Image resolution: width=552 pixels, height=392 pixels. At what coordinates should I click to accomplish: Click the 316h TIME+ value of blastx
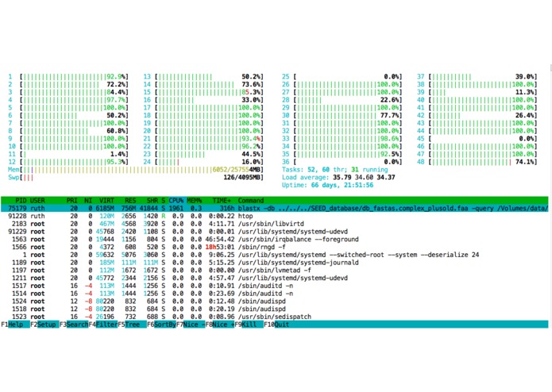227,208
